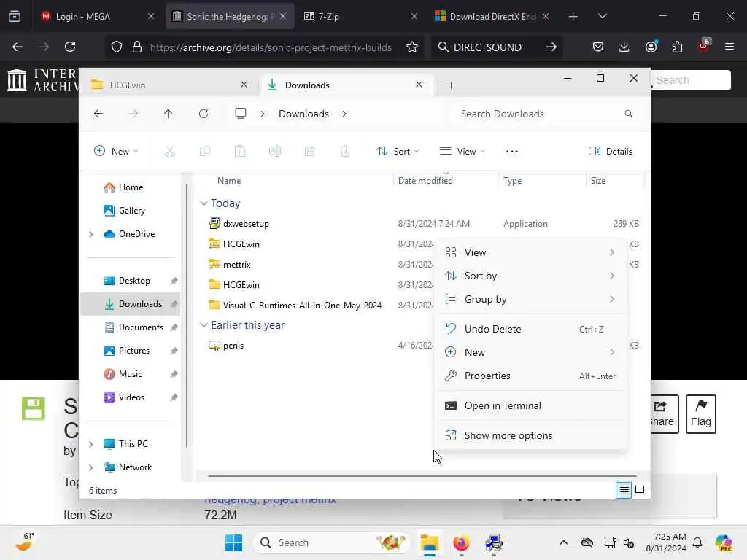Toggle the Details pane button
Screen dimensions: 747x560
click(x=611, y=152)
